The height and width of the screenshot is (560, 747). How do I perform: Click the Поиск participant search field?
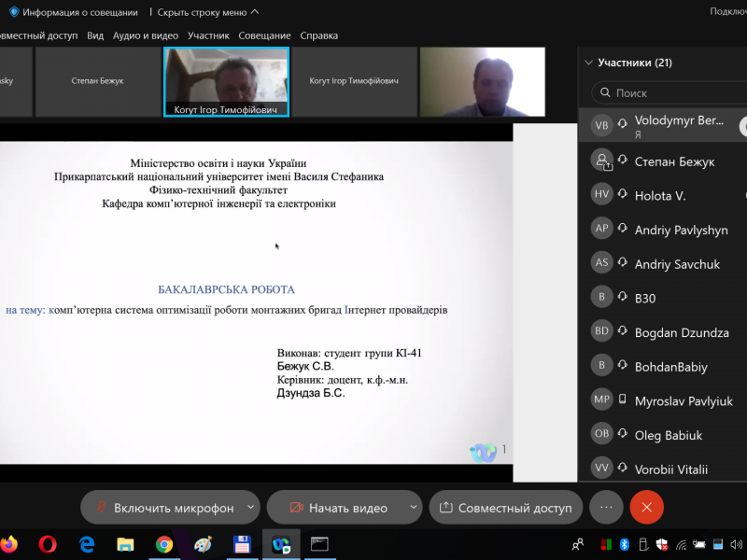pos(672,93)
